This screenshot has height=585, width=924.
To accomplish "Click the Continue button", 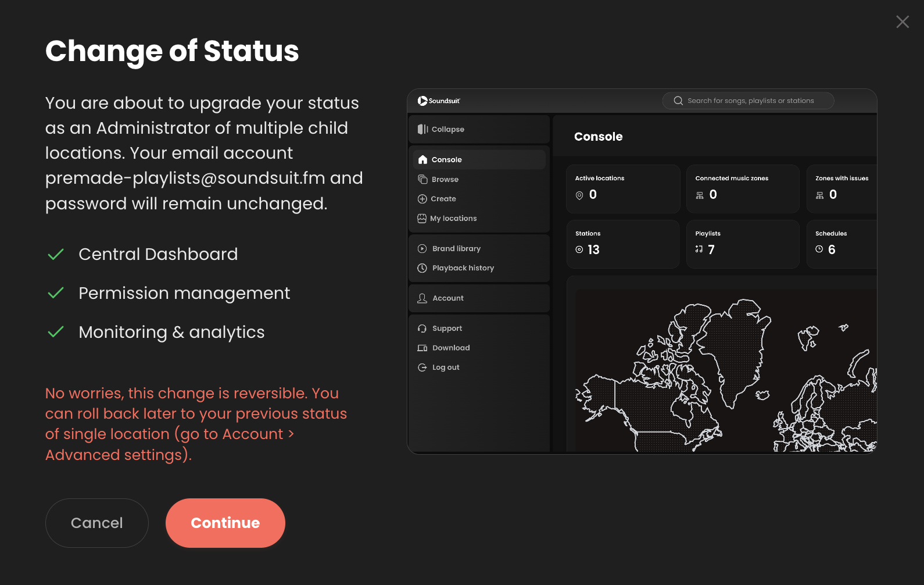I will (x=225, y=523).
